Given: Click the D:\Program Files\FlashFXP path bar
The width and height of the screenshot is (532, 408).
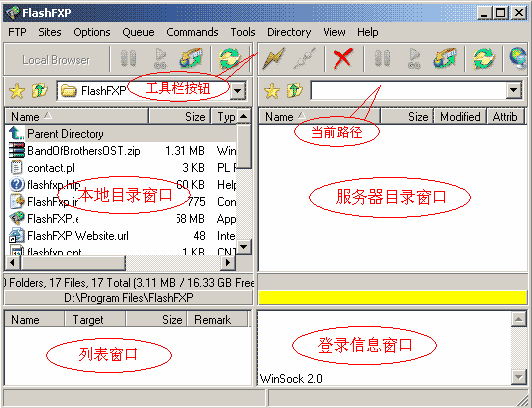Looking at the screenshot, I should point(129,298).
